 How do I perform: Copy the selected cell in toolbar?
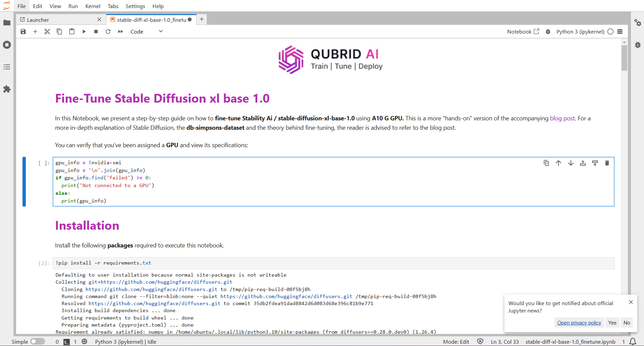click(59, 32)
